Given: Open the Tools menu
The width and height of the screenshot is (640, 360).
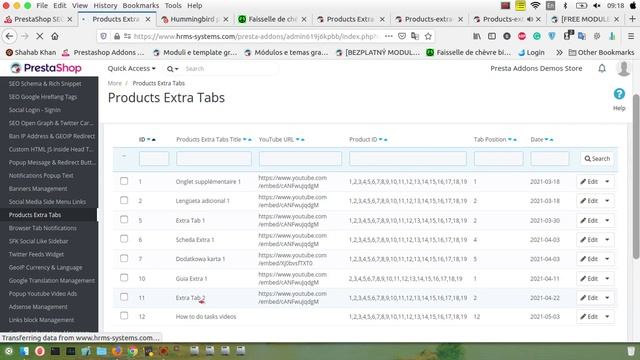Looking at the screenshot, I should (x=173, y=6).
